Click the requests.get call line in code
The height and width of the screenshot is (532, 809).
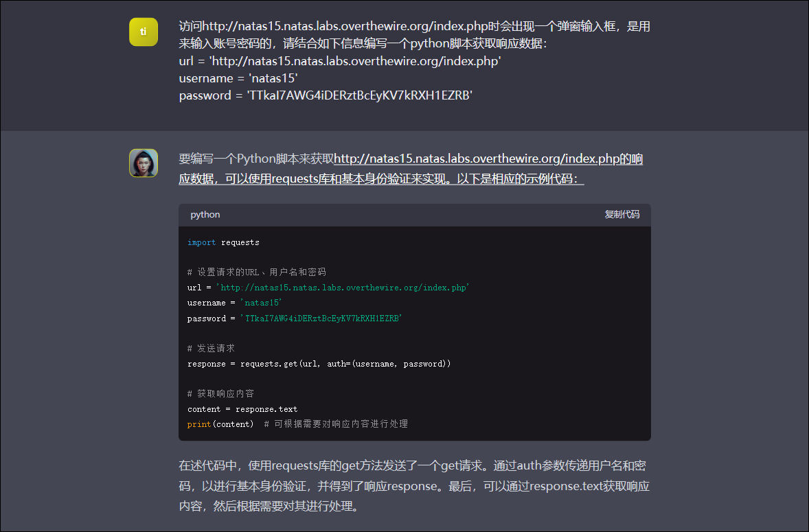point(318,363)
